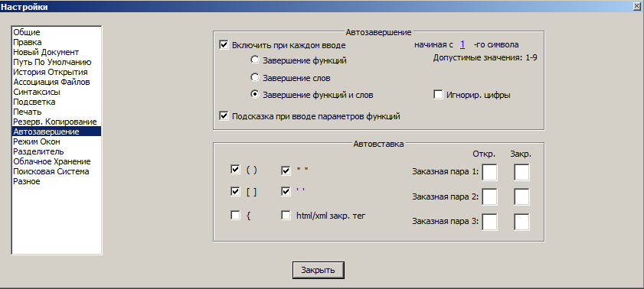
Task: Select the 'Завершение слов' radio option
Action: pos(255,77)
